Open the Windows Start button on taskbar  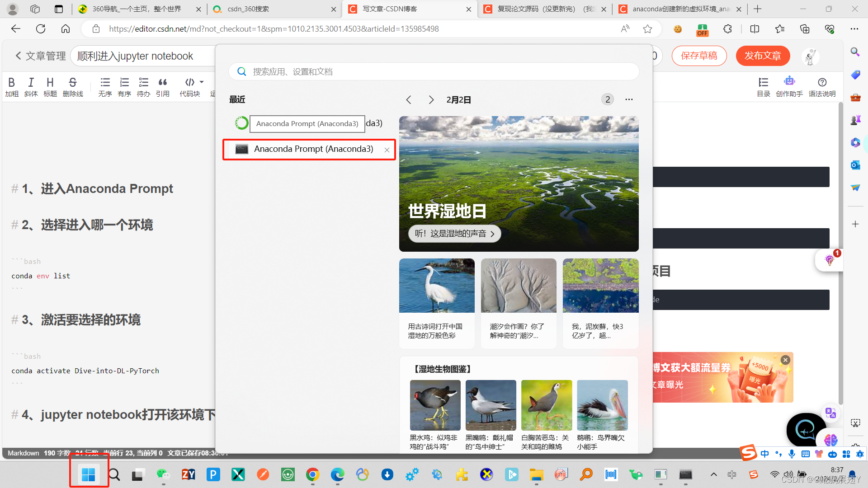pos(89,474)
